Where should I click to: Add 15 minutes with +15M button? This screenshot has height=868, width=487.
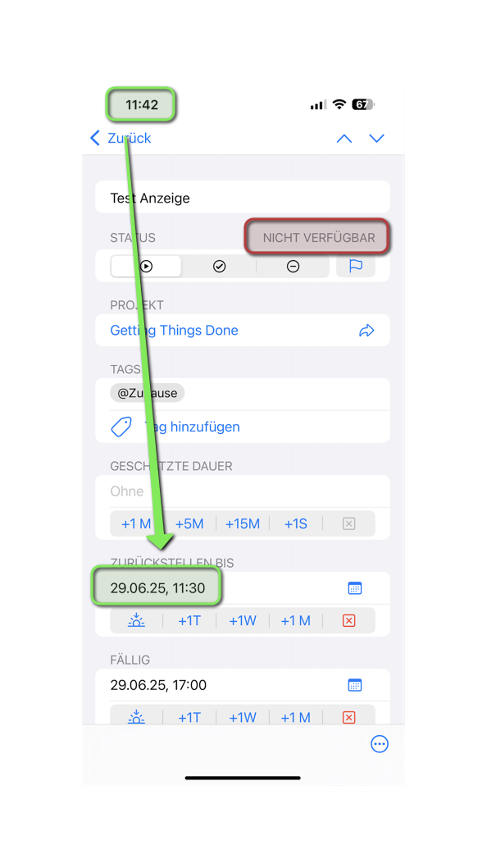point(243,523)
